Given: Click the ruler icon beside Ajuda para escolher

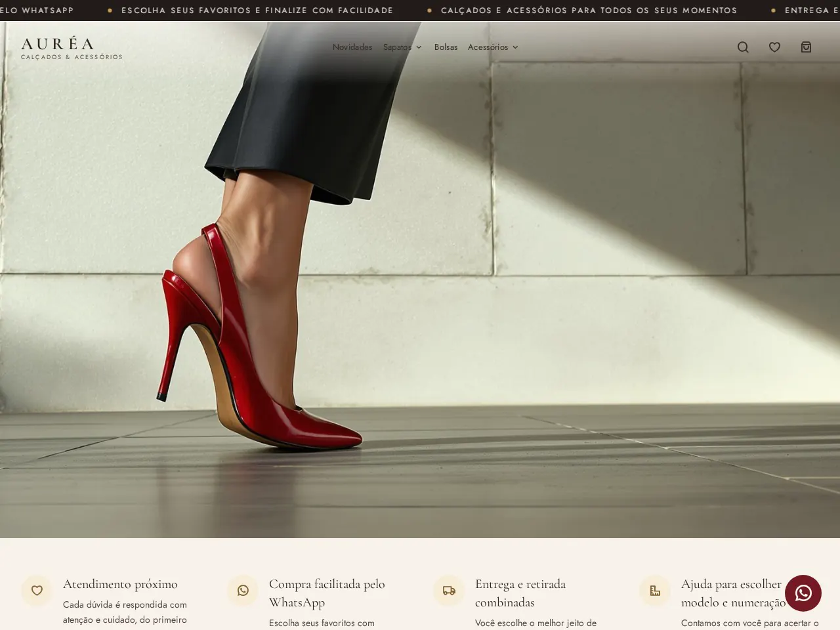Looking at the screenshot, I should click(655, 591).
